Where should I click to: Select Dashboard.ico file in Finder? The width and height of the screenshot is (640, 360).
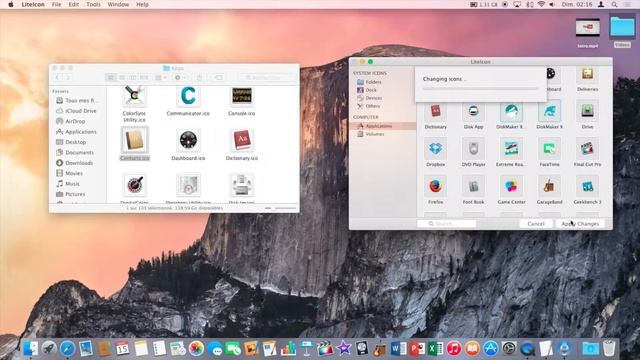point(188,140)
